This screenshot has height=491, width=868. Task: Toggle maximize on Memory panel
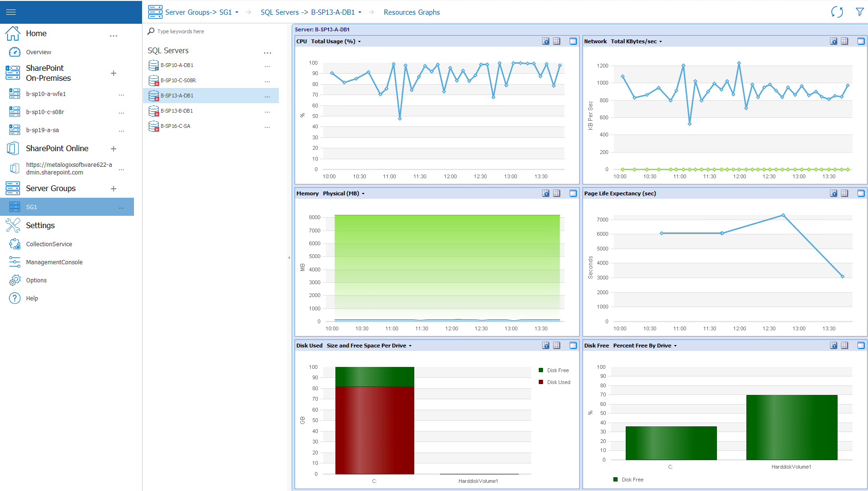click(573, 193)
